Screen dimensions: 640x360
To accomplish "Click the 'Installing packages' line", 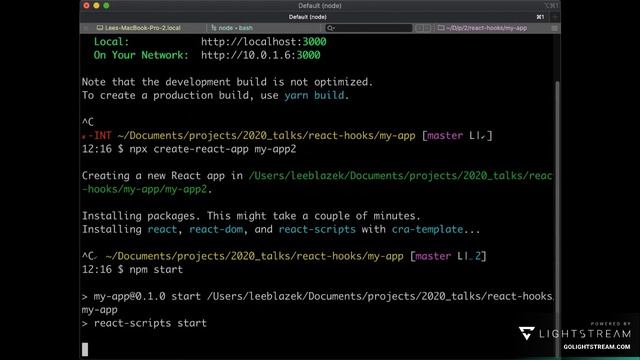I will click(251, 216).
